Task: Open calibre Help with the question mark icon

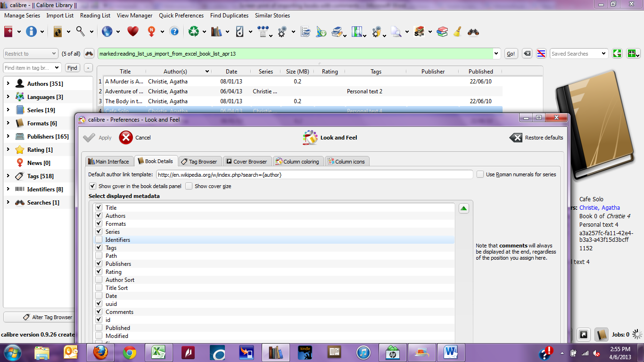Action: (174, 32)
